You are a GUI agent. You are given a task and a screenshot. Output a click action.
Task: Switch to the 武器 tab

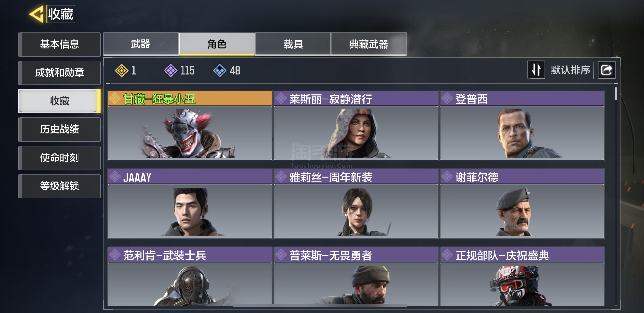pyautogui.click(x=141, y=44)
